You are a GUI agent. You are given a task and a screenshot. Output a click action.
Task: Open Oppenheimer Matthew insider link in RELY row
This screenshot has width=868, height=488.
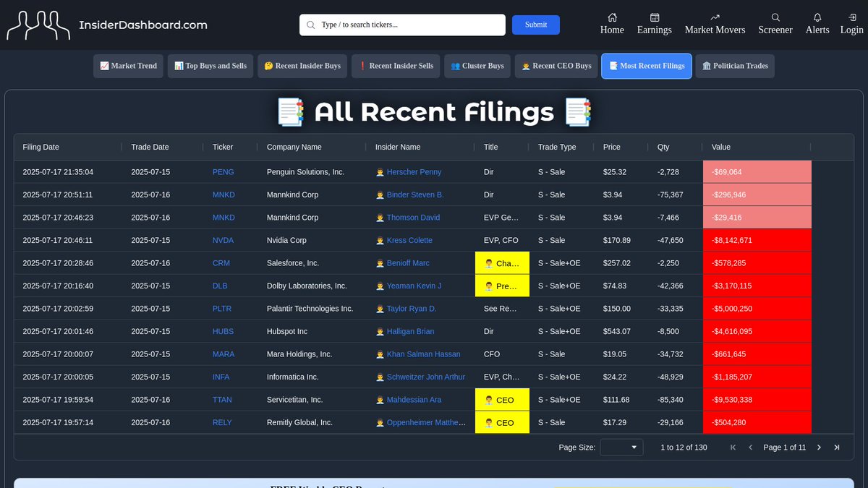(x=427, y=422)
